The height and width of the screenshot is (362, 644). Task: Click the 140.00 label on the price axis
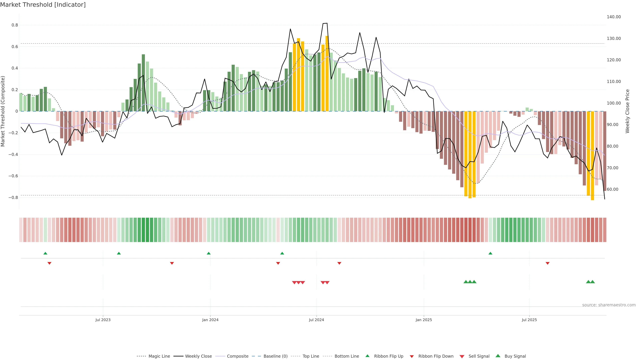pos(614,17)
